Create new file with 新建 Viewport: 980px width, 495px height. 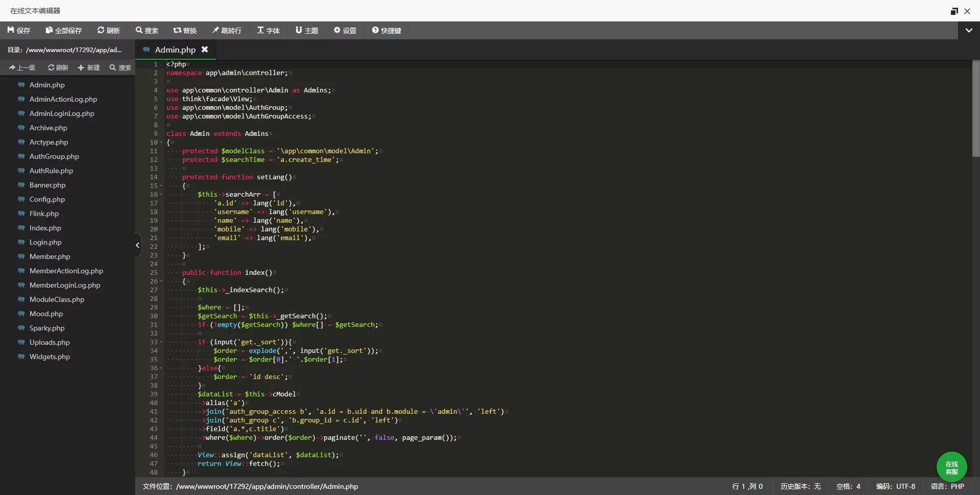tap(89, 67)
